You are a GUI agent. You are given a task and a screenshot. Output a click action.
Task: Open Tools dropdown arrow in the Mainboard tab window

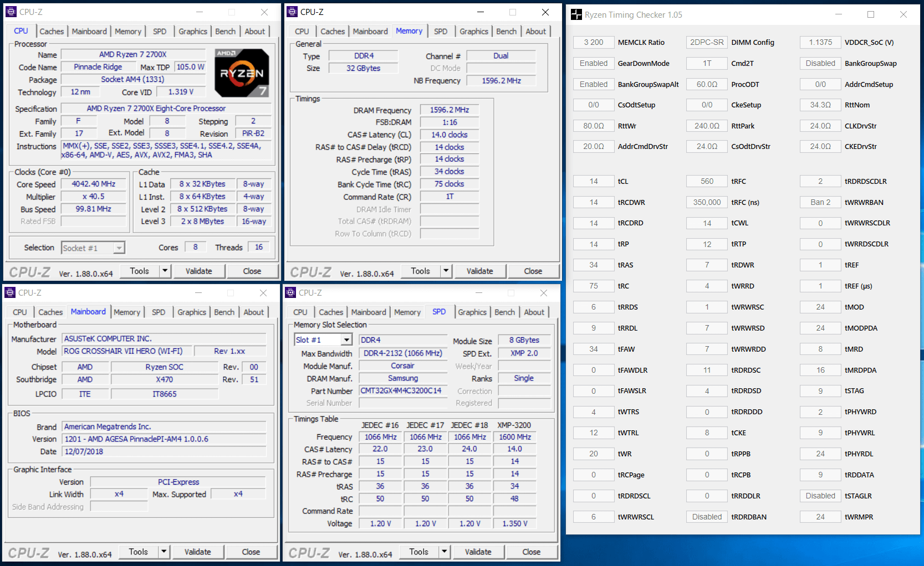tap(164, 552)
